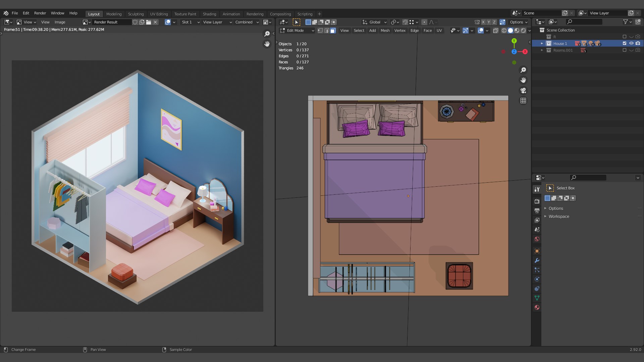Switch to face select mode
The height and width of the screenshot is (362, 644).
333,31
